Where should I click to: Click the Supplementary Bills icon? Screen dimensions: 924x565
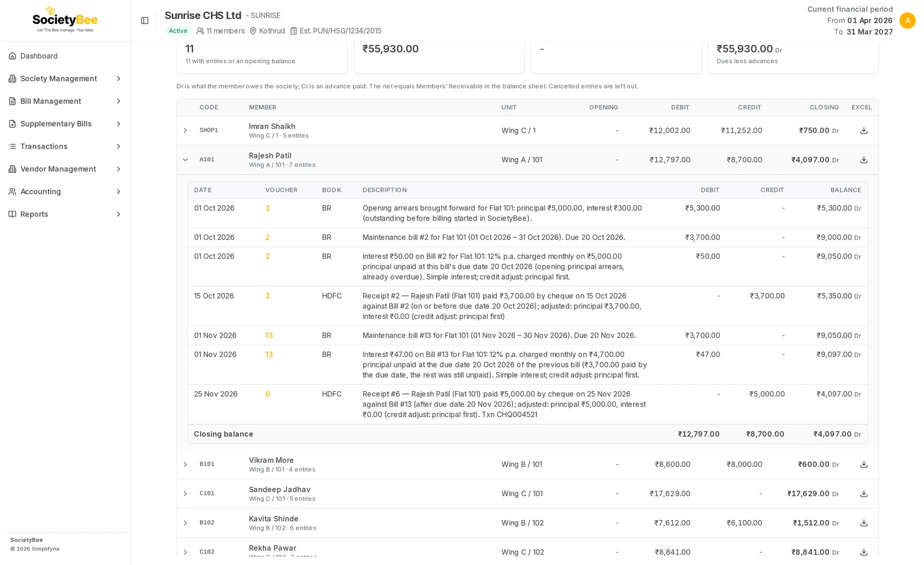(x=12, y=124)
